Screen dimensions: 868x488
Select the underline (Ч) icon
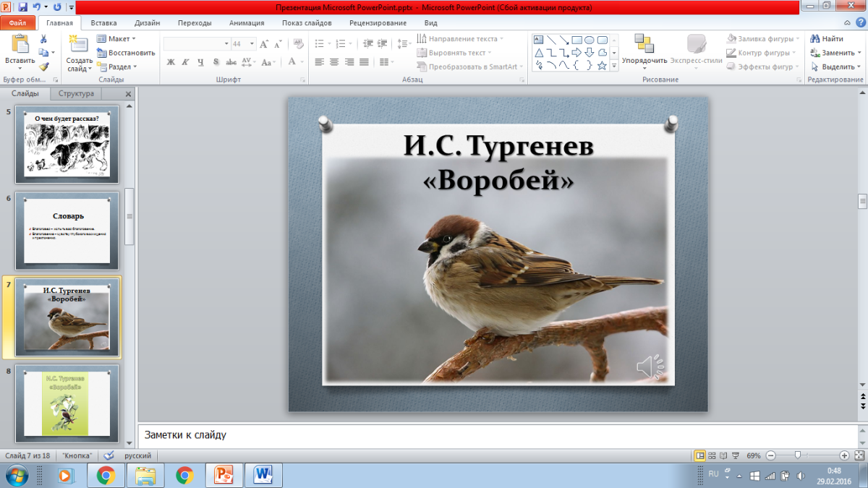pos(201,62)
